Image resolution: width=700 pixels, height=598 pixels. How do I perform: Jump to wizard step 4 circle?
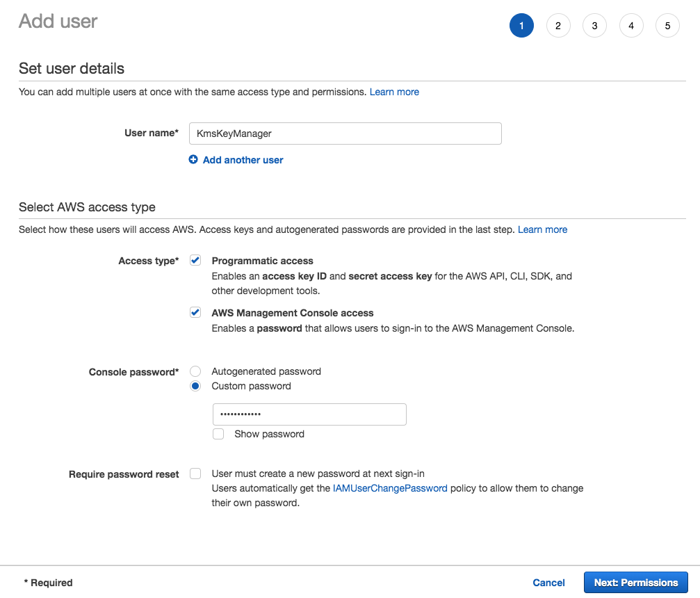631,26
